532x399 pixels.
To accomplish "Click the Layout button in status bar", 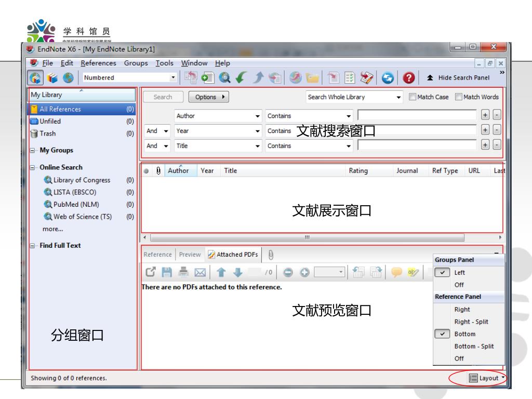I will point(486,378).
